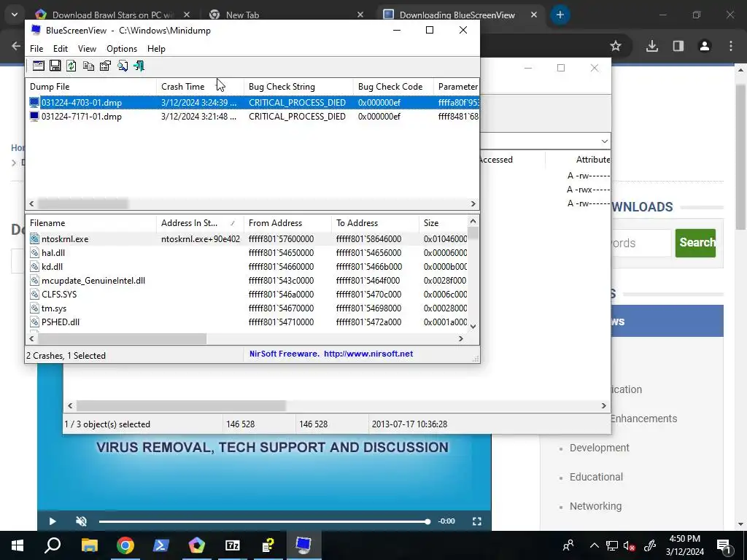Click the green Search button on the website

tap(695, 242)
